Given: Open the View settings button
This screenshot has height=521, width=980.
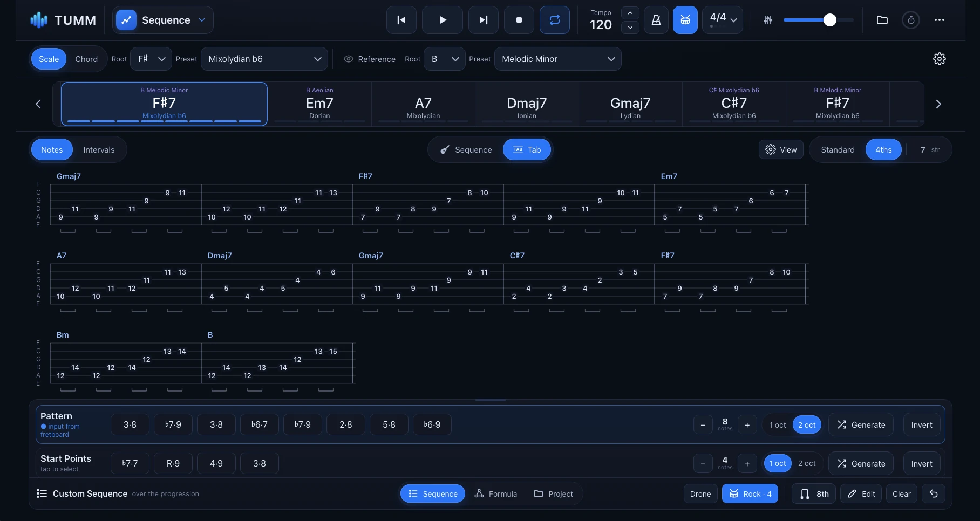Looking at the screenshot, I should tap(781, 149).
